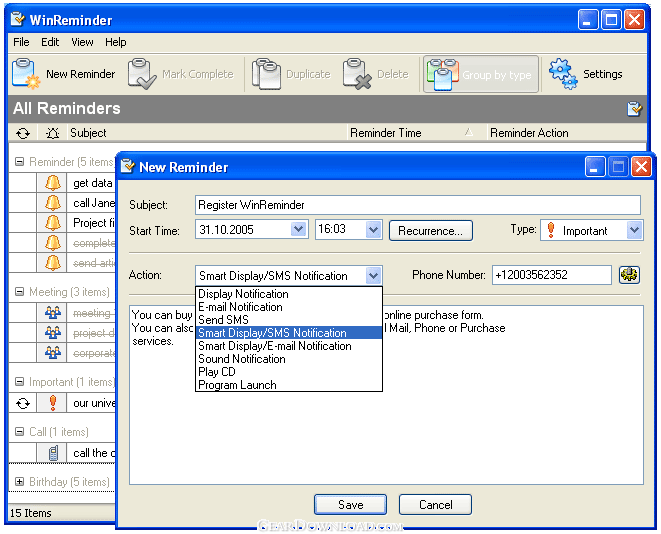
Task: Sort by Reminder Action column header
Action: pyautogui.click(x=567, y=133)
